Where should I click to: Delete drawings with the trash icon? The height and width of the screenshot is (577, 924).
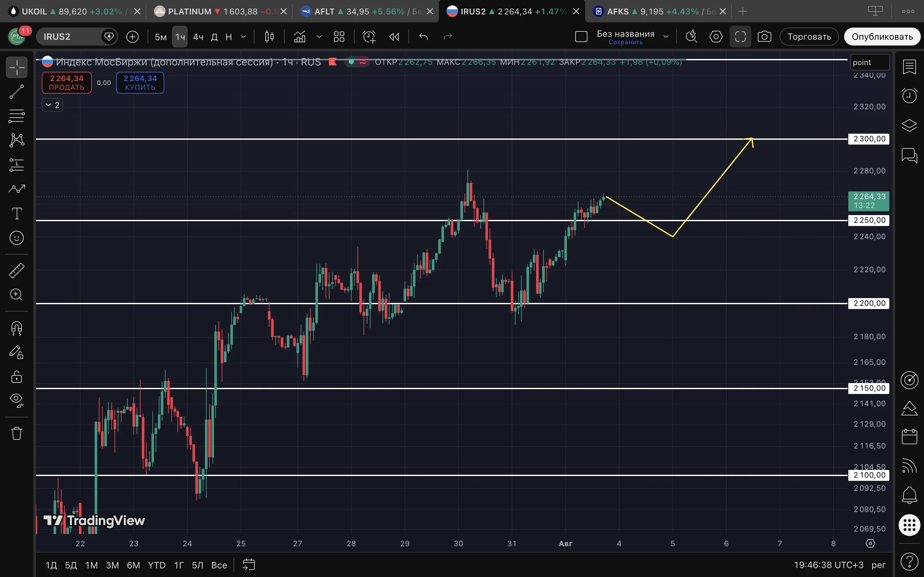16,433
